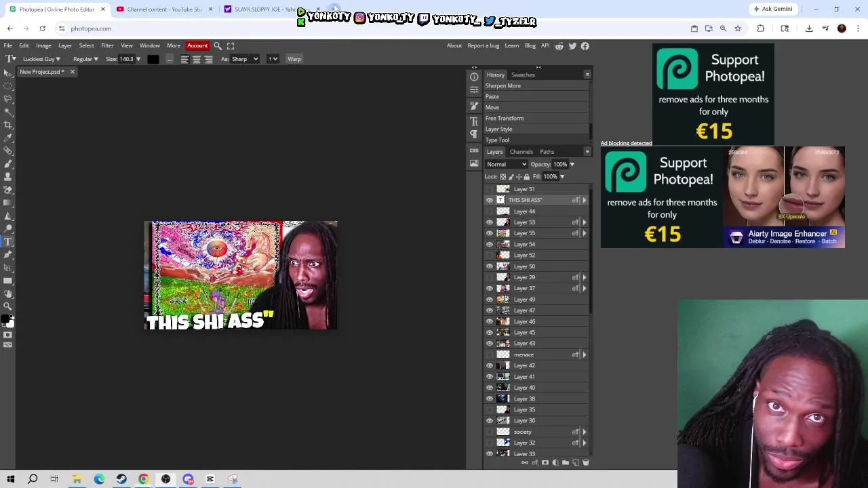Open the Fill 100% dropdown arrow
Image resolution: width=868 pixels, height=488 pixels.
[x=561, y=176]
